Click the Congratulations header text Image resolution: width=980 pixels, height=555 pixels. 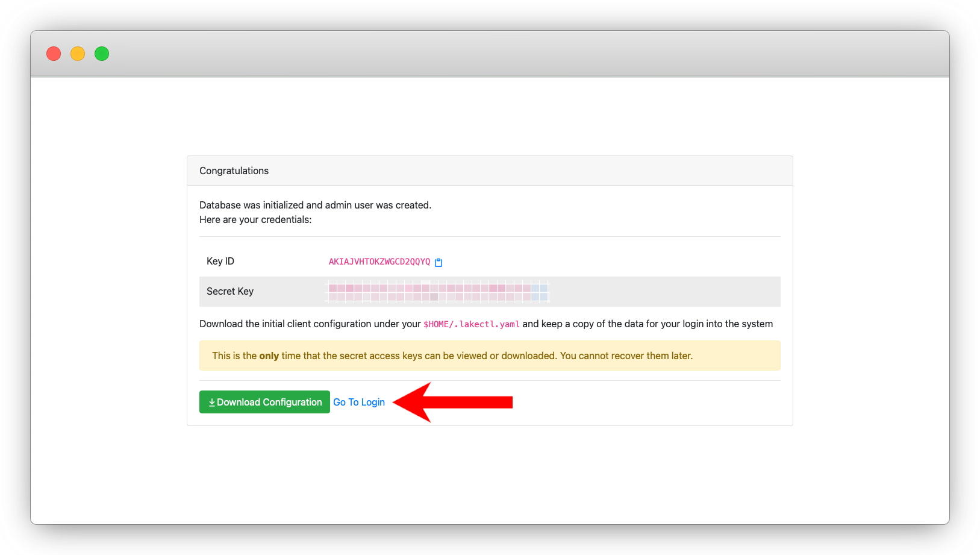pyautogui.click(x=234, y=171)
